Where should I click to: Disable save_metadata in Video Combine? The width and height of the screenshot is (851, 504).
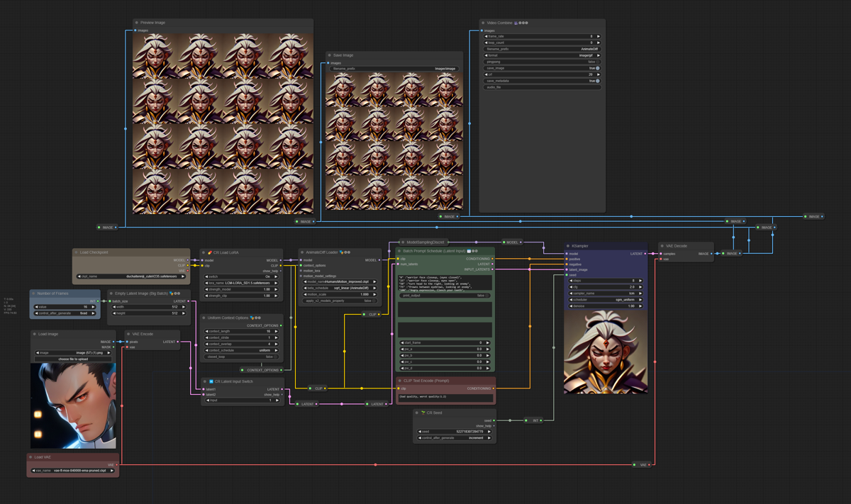pos(597,81)
